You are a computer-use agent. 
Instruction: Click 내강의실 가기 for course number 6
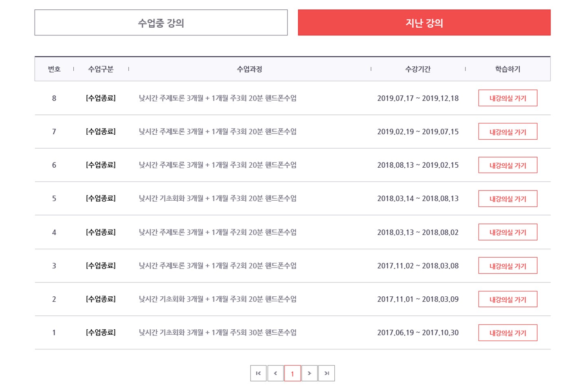pyautogui.click(x=507, y=165)
